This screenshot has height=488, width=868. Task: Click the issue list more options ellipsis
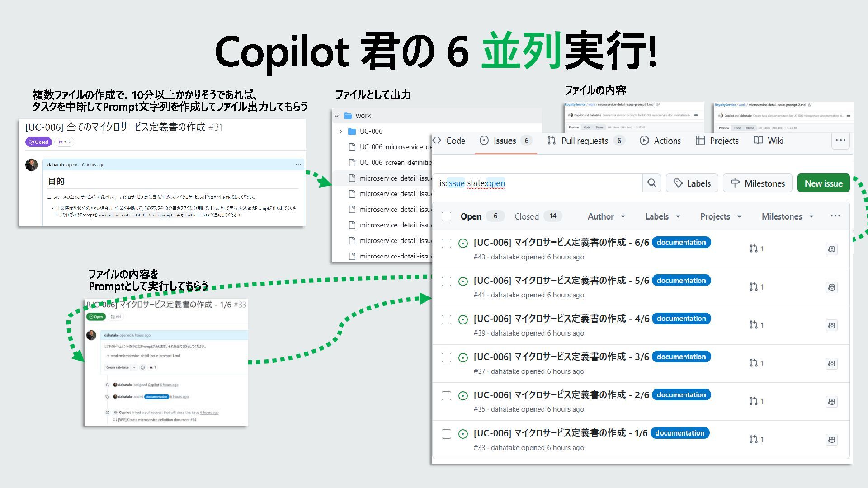pos(835,216)
